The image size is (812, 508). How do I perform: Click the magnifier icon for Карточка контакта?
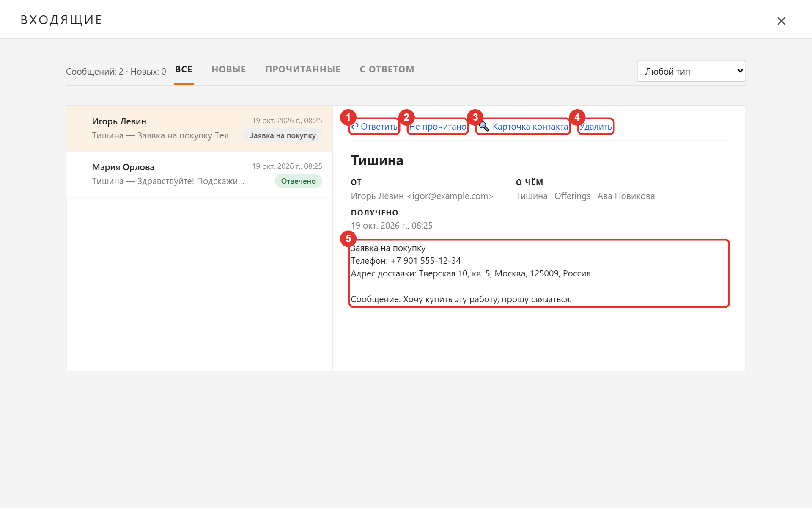click(x=484, y=127)
